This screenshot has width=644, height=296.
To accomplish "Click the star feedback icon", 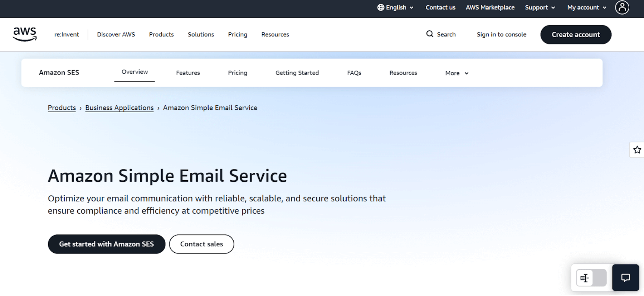I will [637, 150].
